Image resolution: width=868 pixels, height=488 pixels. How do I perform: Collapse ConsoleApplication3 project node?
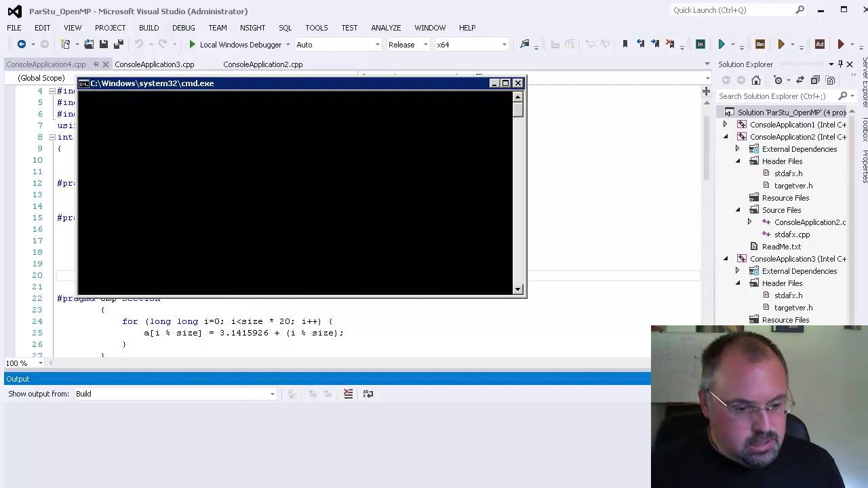(x=725, y=259)
